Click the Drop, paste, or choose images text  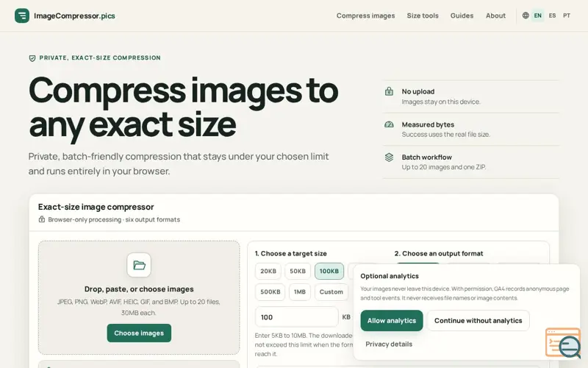139,289
